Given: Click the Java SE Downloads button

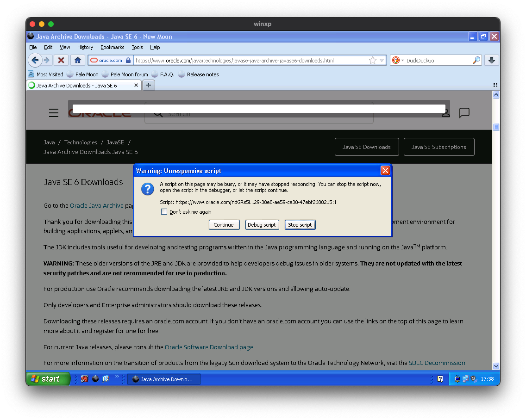Looking at the screenshot, I should (x=367, y=147).
